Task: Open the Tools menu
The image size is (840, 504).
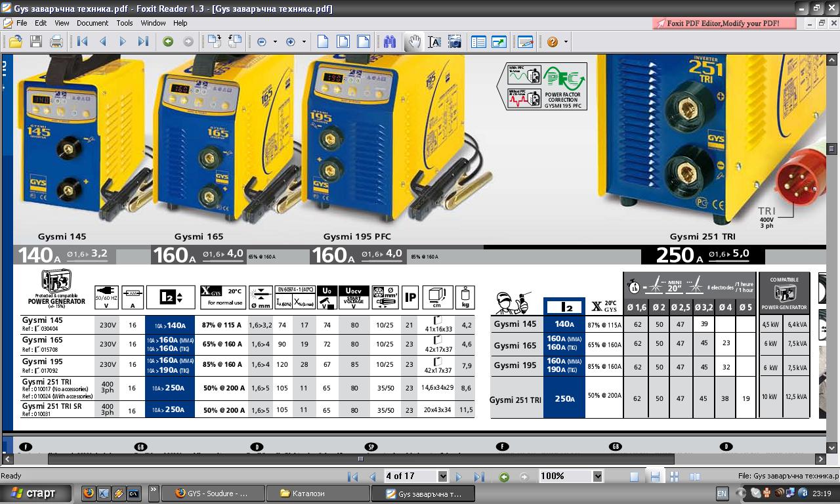Action: click(125, 23)
